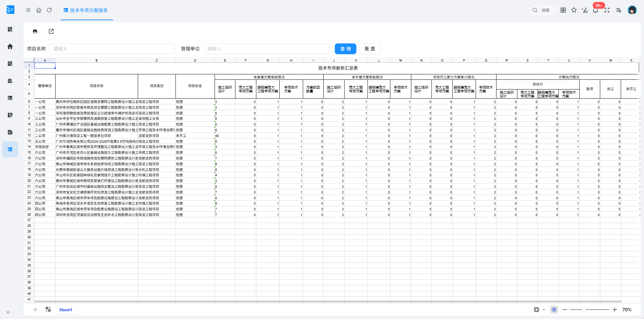Open the sheet list icon beside Sheet1

click(48, 309)
